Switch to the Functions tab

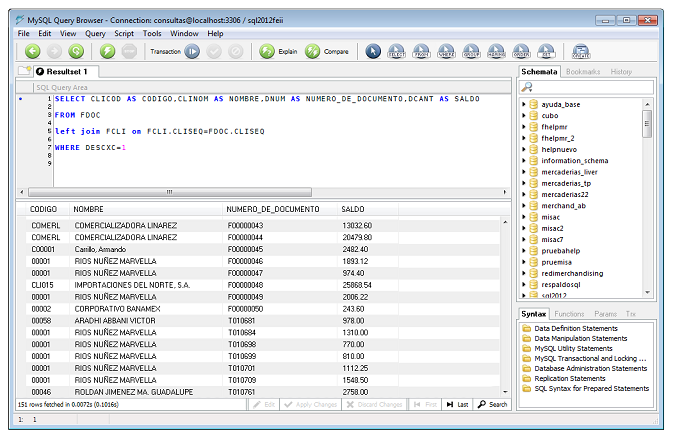point(569,314)
